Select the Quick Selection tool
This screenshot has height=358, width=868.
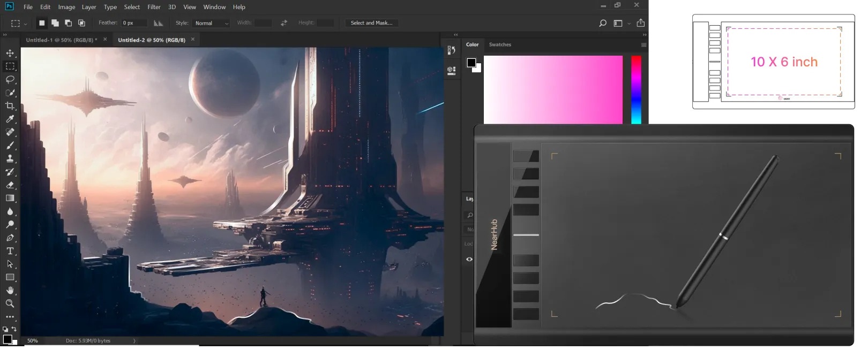(x=10, y=93)
